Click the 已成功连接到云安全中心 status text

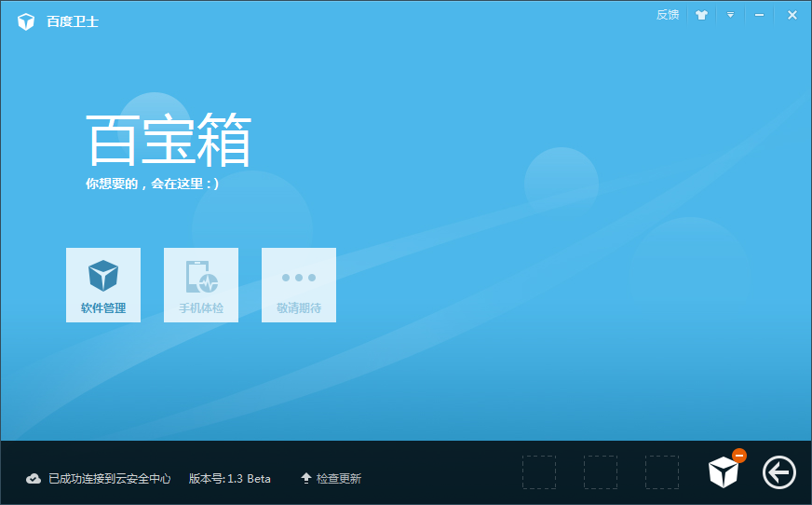pos(110,479)
